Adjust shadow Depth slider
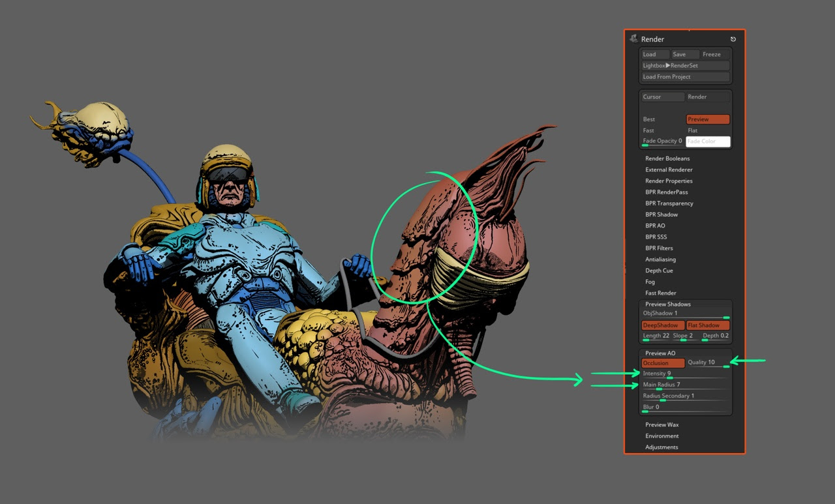Viewport: 835px width, 504px height. (x=715, y=336)
